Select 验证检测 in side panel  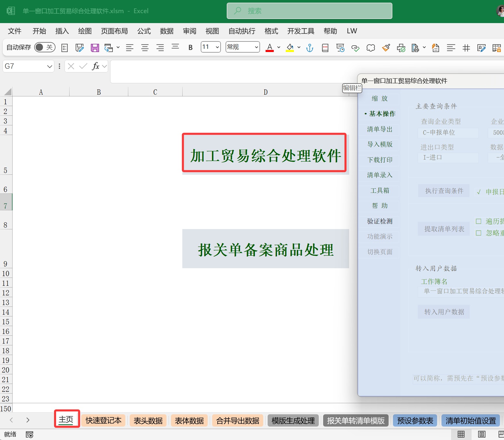380,221
